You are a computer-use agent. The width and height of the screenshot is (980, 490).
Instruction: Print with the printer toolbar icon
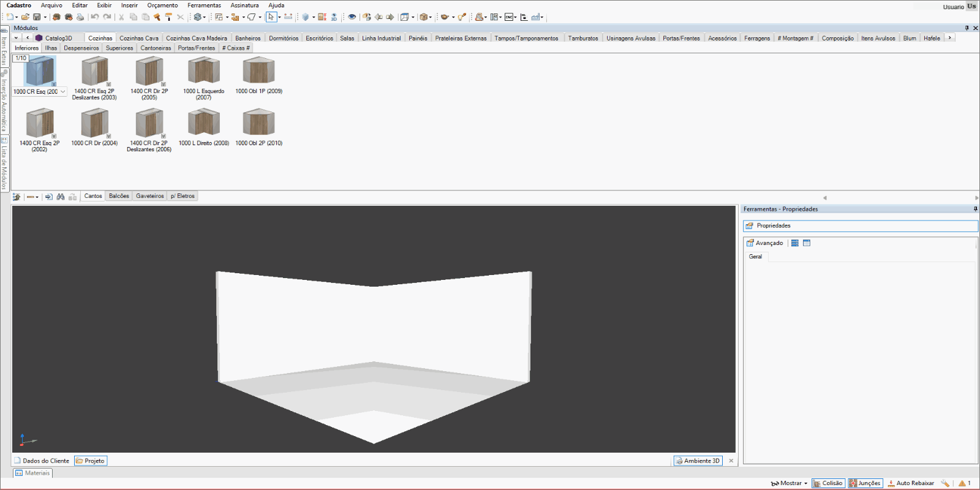[80, 17]
